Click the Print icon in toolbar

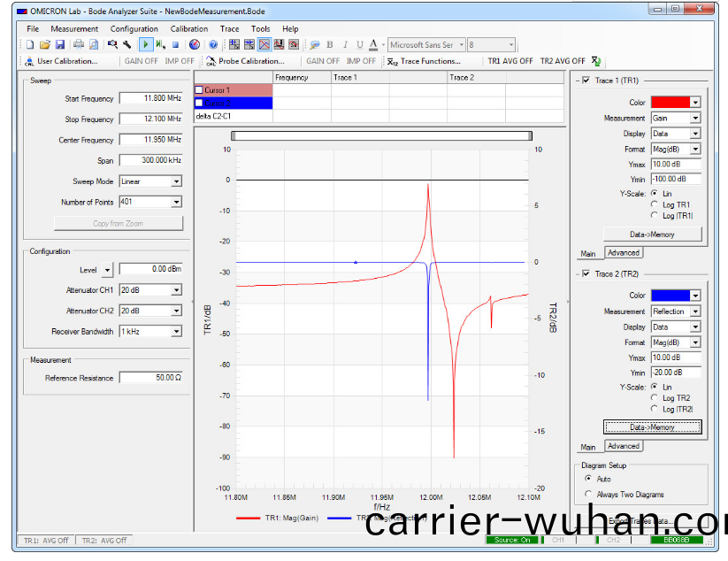[78, 44]
